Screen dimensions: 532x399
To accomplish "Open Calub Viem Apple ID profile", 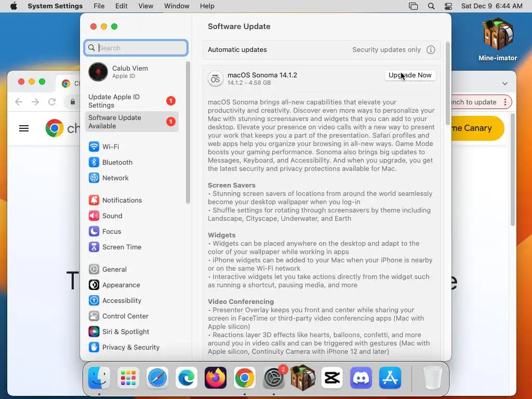I will (132, 72).
